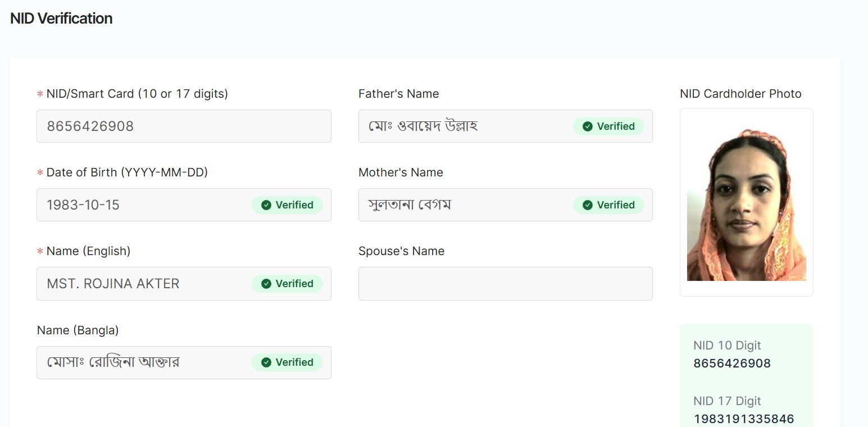This screenshot has width=868, height=427.
Task: Click the NID 10 Digit number value
Action: 732,364
